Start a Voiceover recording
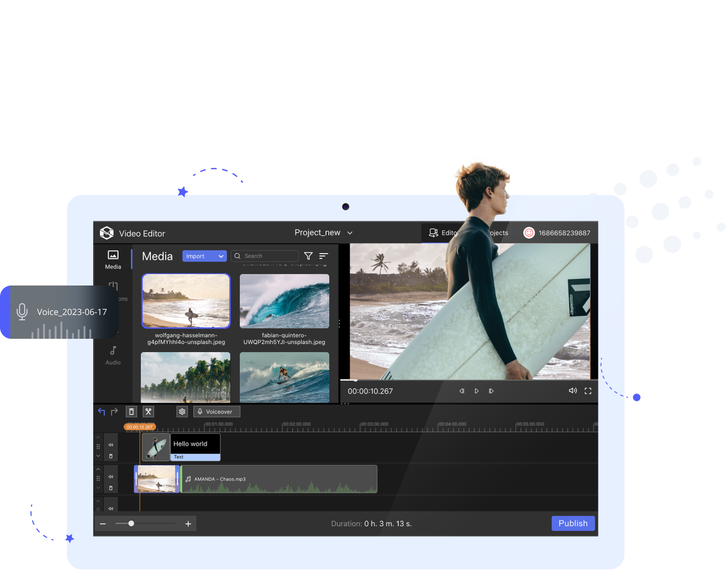This screenshot has width=728, height=571. coord(217,412)
